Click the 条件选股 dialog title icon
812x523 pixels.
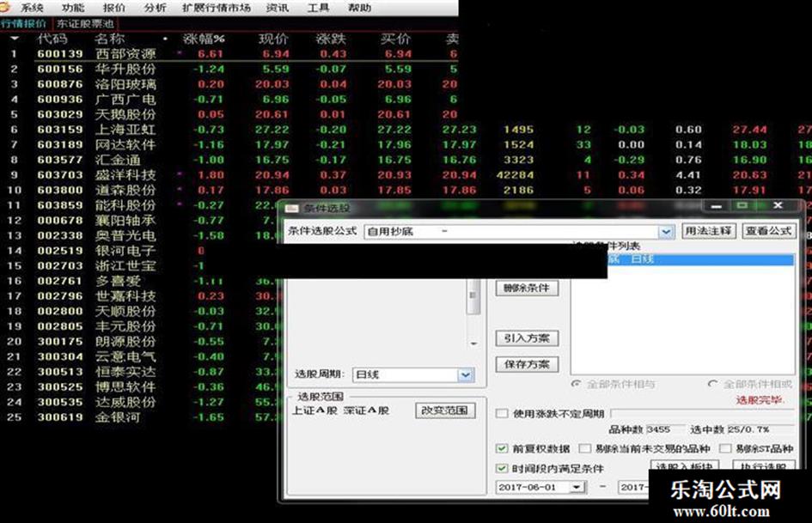[x=292, y=208]
